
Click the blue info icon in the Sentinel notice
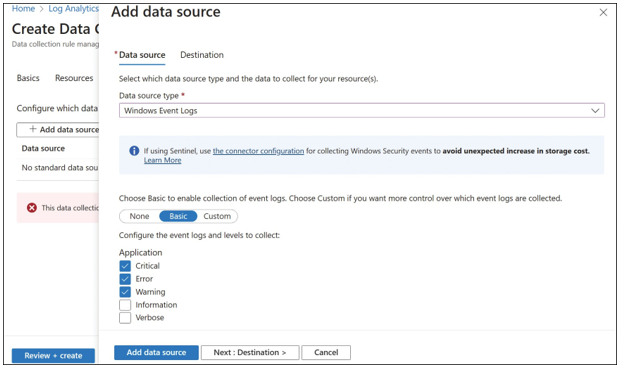pyautogui.click(x=134, y=151)
